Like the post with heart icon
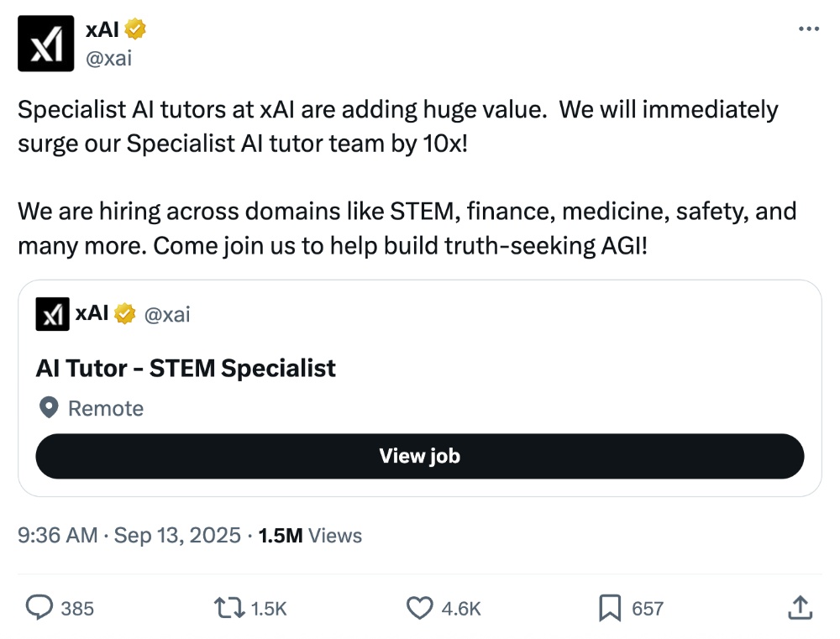The width and height of the screenshot is (840, 639). (x=418, y=608)
